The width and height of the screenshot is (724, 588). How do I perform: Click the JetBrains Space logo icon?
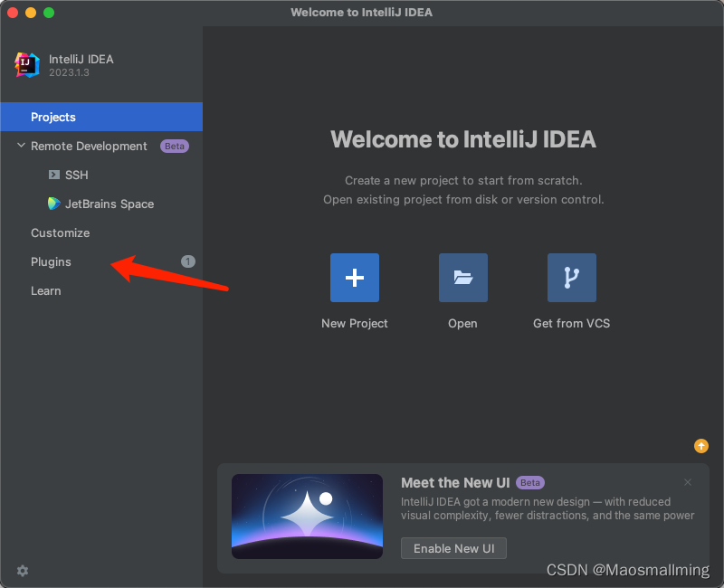(x=54, y=204)
